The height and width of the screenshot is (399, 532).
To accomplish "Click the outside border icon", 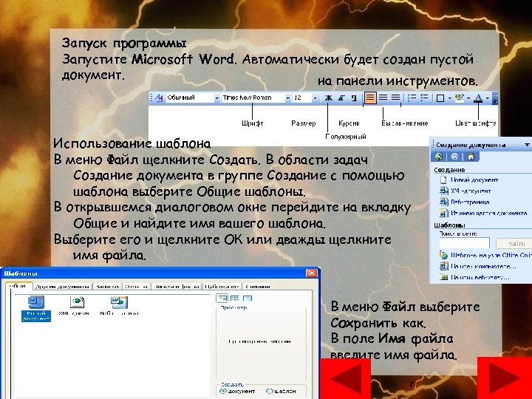I will [440, 98].
